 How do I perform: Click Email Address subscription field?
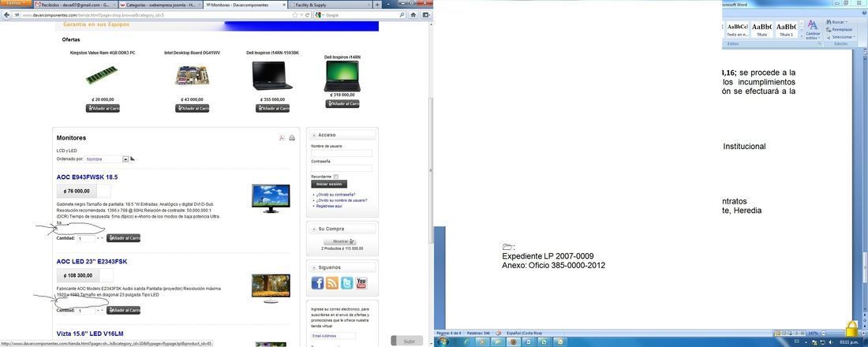[x=333, y=336]
